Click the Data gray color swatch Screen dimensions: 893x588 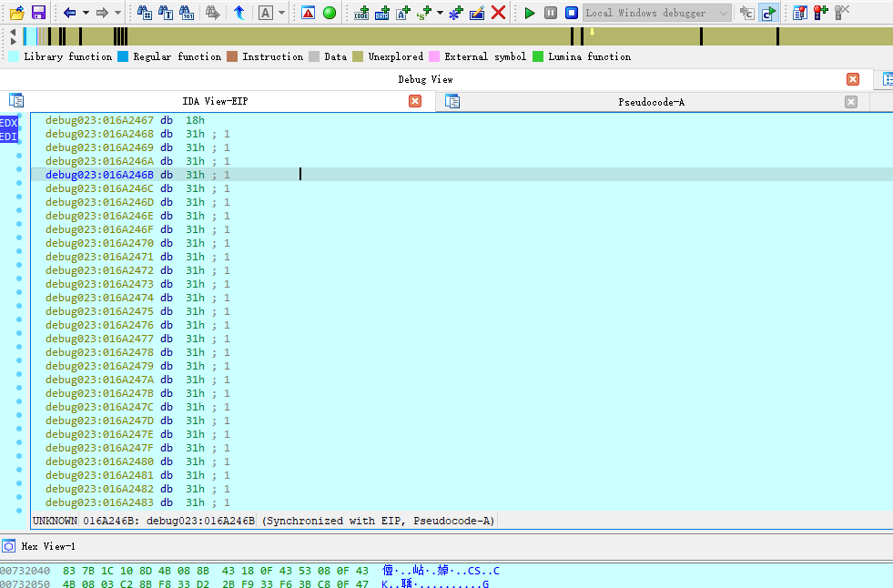314,56
